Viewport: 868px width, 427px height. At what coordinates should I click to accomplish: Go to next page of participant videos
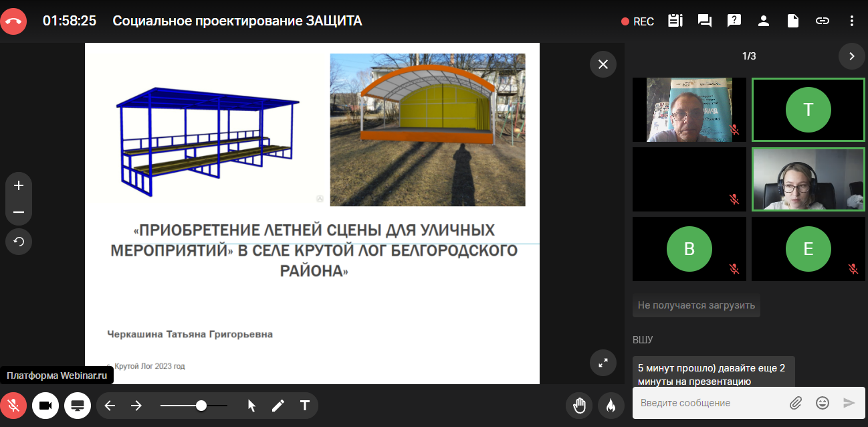pos(851,56)
